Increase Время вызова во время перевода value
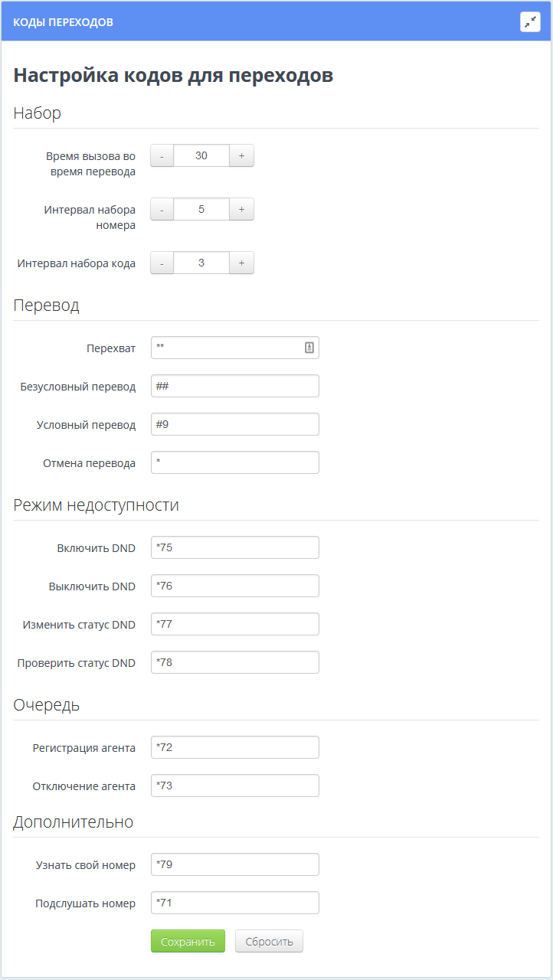553x980 pixels. point(241,155)
